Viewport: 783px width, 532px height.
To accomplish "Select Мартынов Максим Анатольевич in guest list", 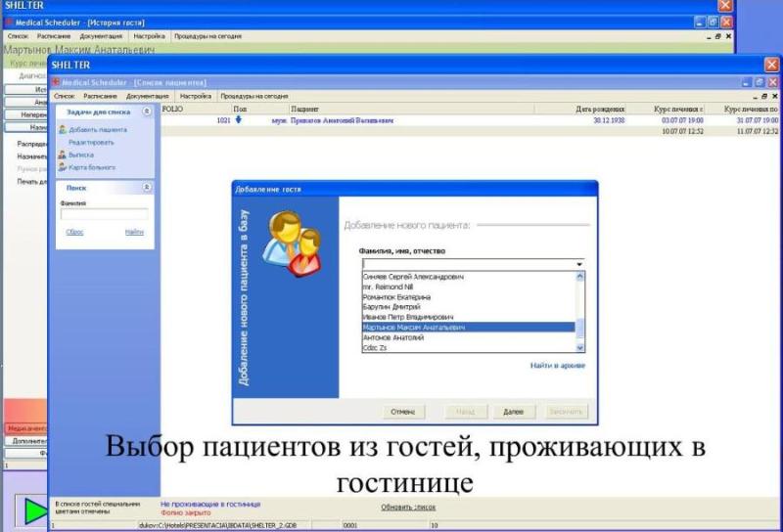I will (x=469, y=328).
